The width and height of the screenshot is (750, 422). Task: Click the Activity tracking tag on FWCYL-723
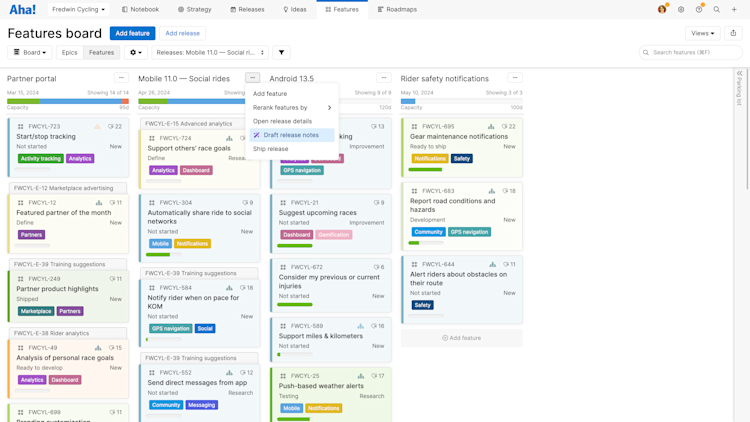pos(41,159)
